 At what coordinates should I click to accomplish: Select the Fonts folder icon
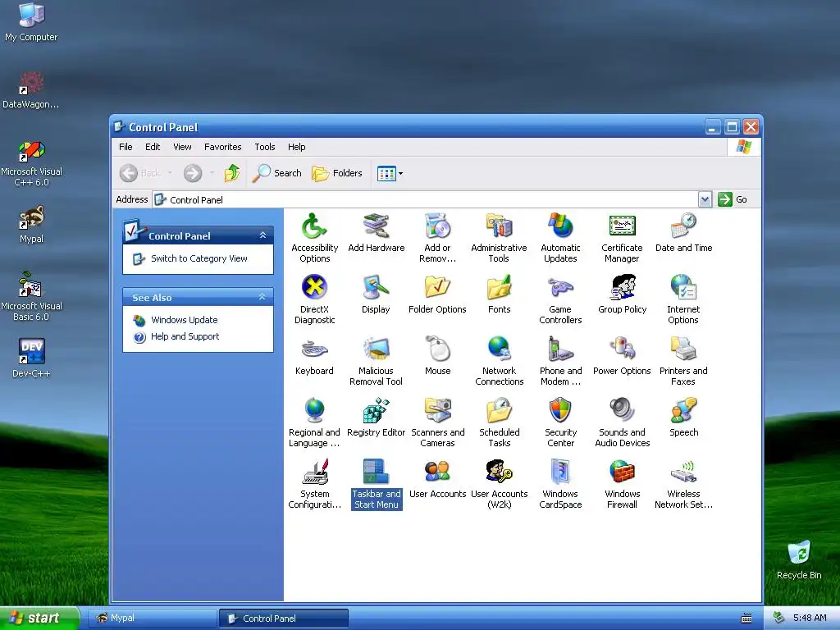pyautogui.click(x=499, y=288)
